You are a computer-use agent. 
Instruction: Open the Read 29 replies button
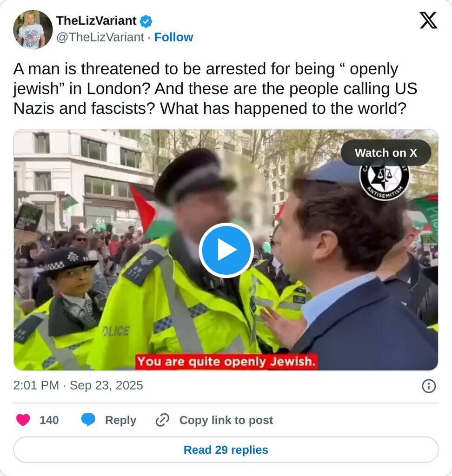pyautogui.click(x=226, y=450)
